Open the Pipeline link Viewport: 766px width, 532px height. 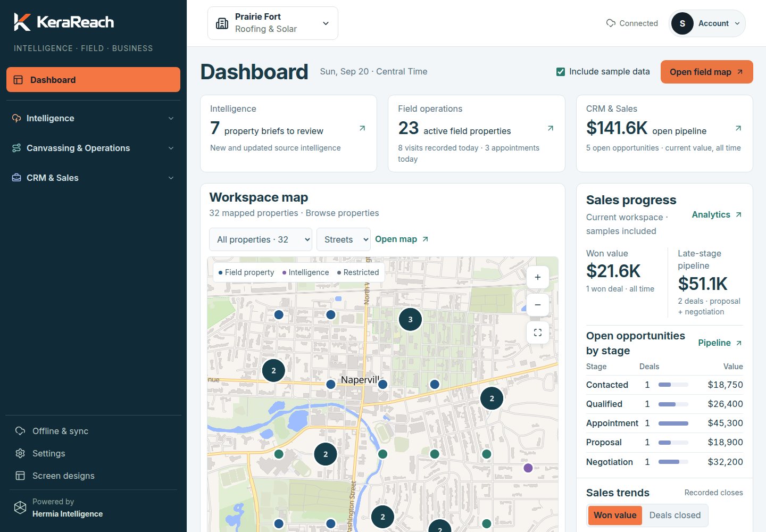[x=720, y=343]
